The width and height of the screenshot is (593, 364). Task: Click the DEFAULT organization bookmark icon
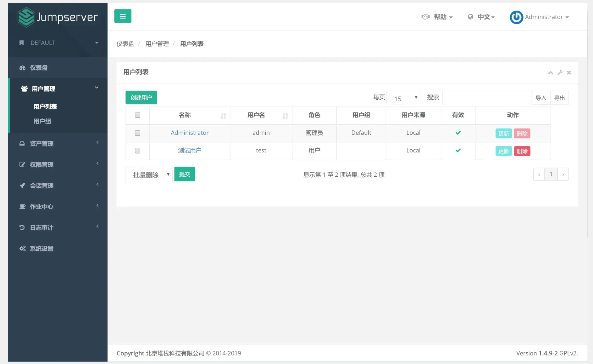[x=22, y=43]
